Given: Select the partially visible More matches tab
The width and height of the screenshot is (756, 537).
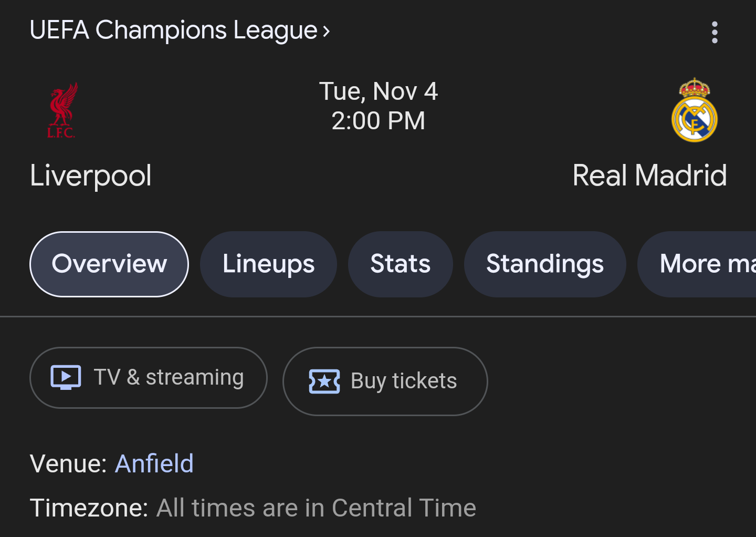Looking at the screenshot, I should pos(703,264).
